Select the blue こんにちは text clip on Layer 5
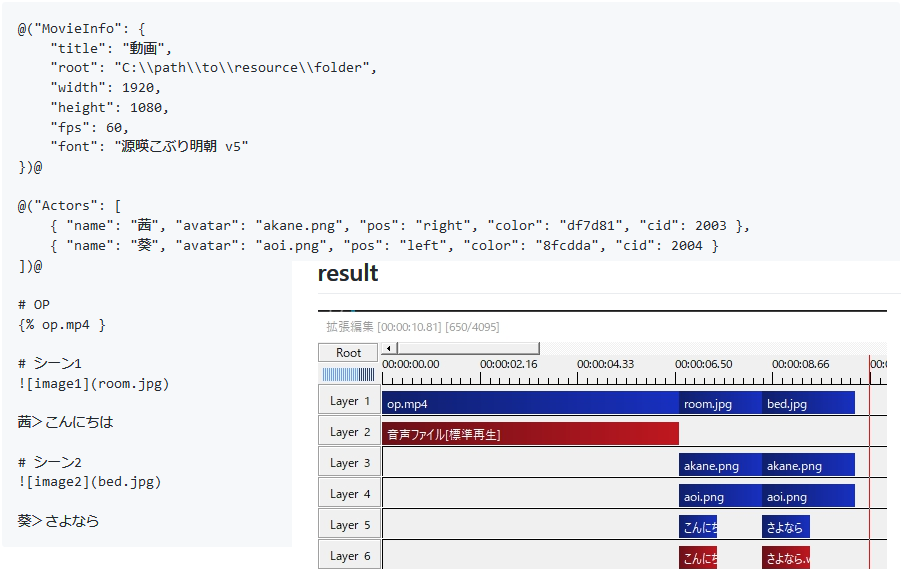This screenshot has height=569, width=901. [x=698, y=527]
